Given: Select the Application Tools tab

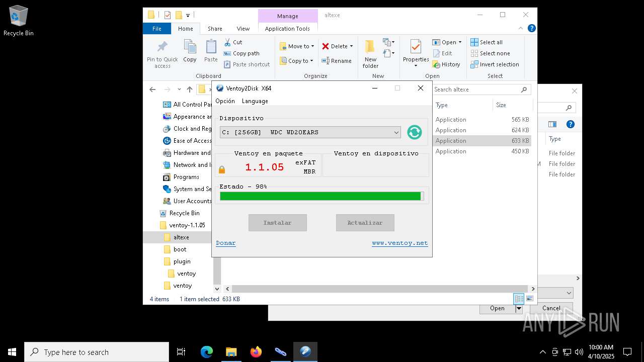Looking at the screenshot, I should (x=287, y=29).
